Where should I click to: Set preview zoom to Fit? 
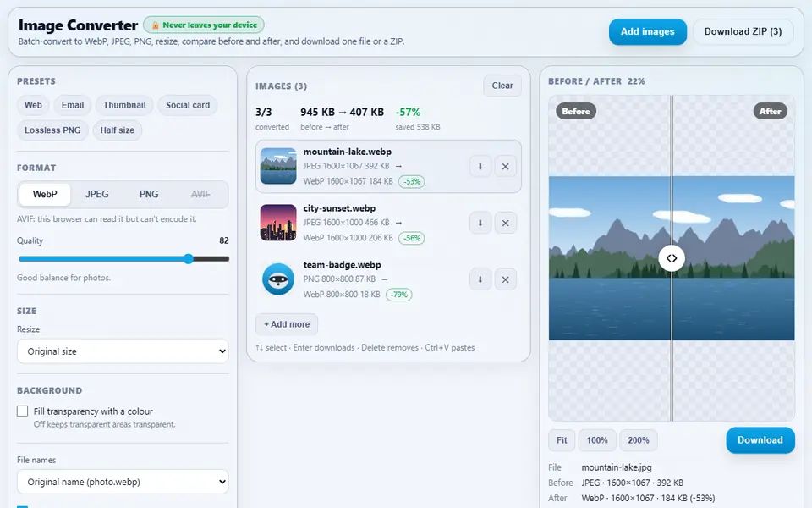click(x=562, y=440)
